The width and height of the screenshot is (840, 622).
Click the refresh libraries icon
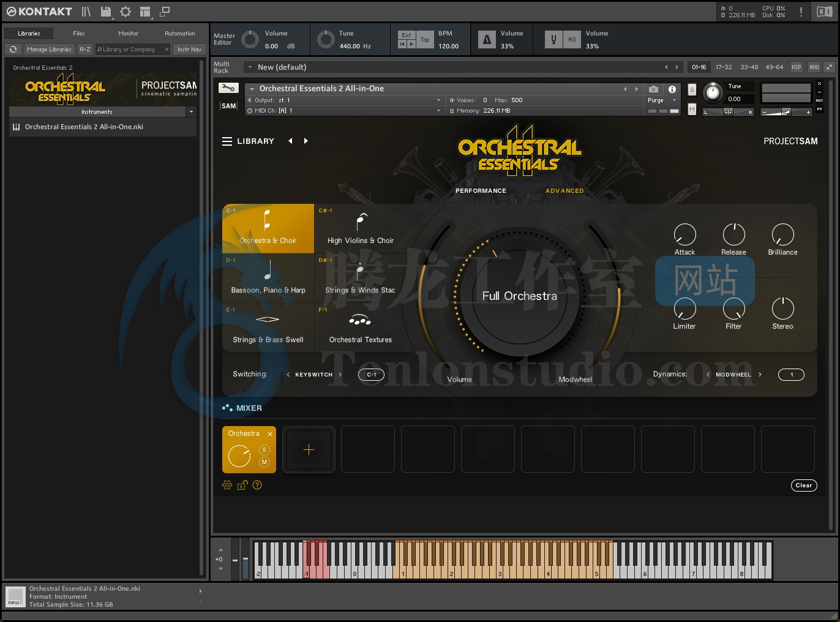click(13, 49)
